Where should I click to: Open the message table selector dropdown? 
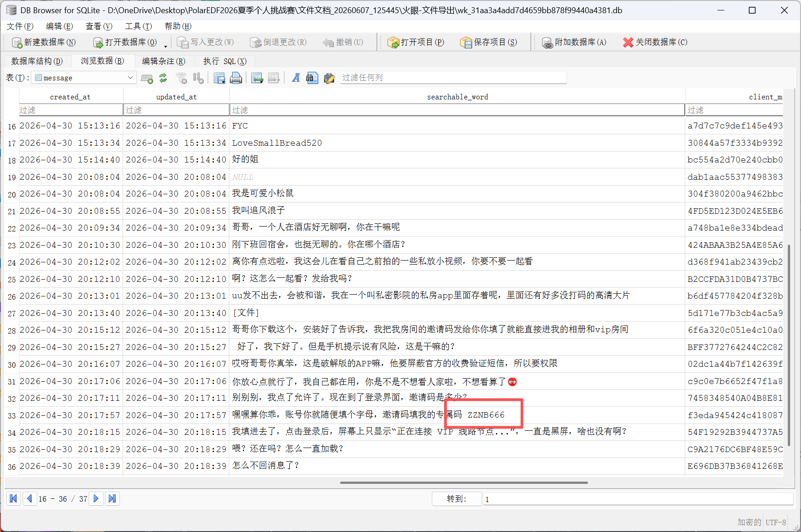[x=84, y=78]
